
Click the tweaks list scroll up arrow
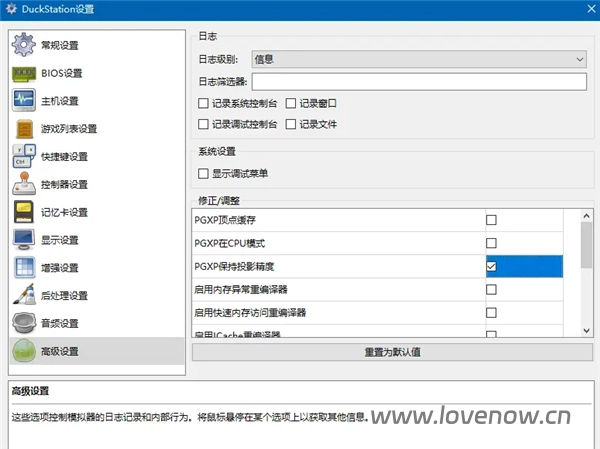click(x=587, y=216)
